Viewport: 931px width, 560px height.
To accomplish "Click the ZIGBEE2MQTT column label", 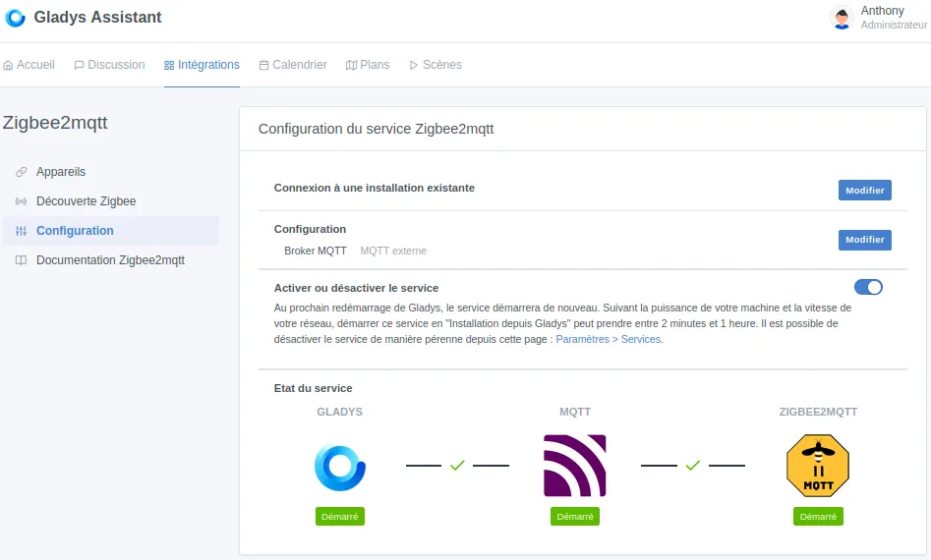I will [818, 412].
